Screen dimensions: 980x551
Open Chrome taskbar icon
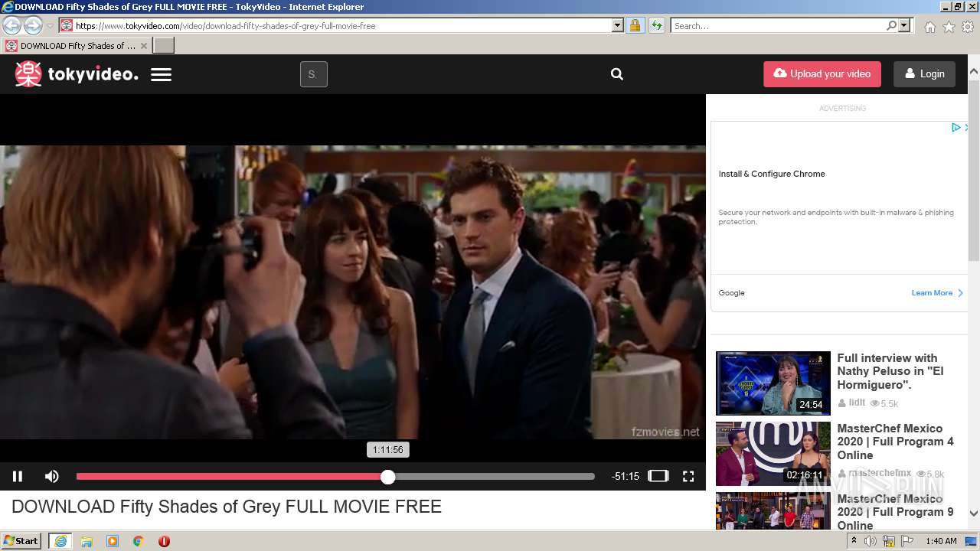pyautogui.click(x=139, y=541)
